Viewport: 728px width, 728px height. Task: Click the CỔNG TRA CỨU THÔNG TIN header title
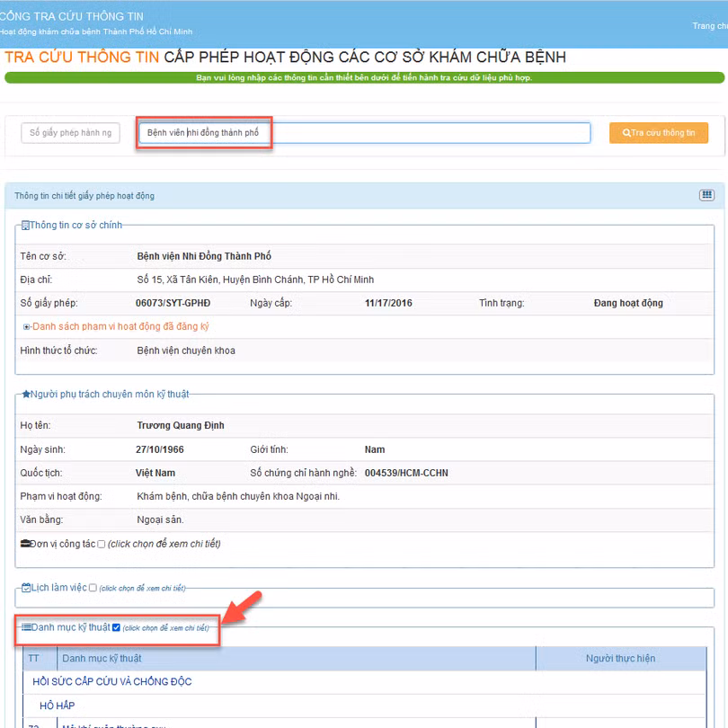[72, 16]
